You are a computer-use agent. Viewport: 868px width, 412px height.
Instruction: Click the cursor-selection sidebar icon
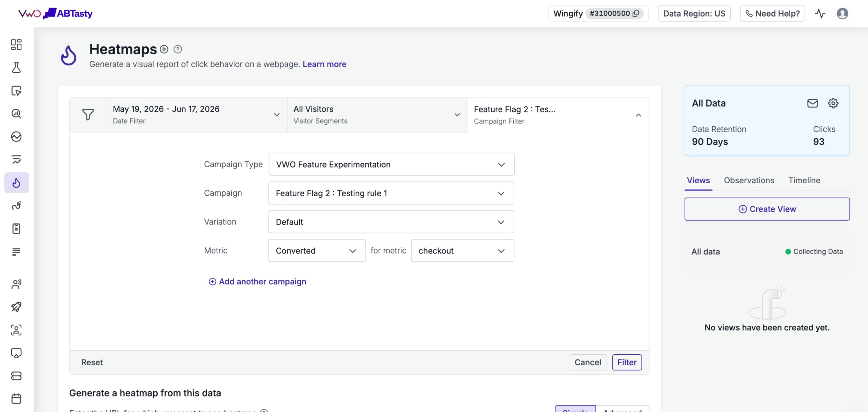click(x=16, y=91)
